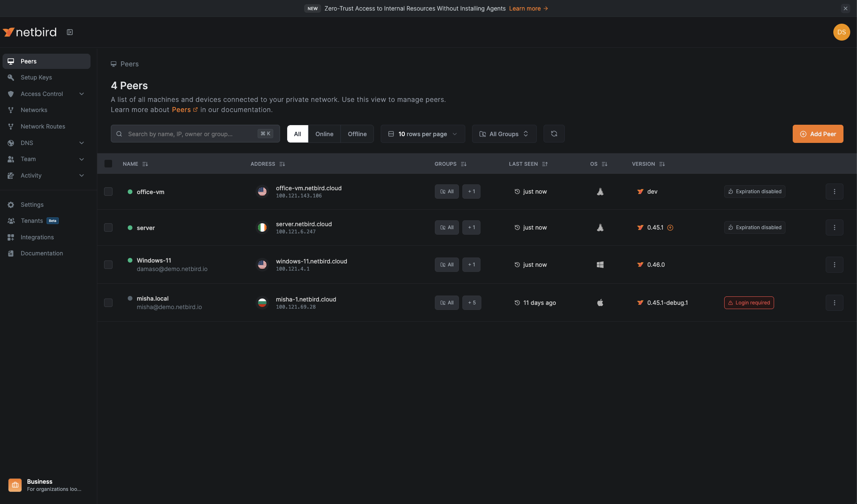The image size is (857, 504).
Task: Open three-dot menu for misha.local row
Action: pyautogui.click(x=834, y=303)
